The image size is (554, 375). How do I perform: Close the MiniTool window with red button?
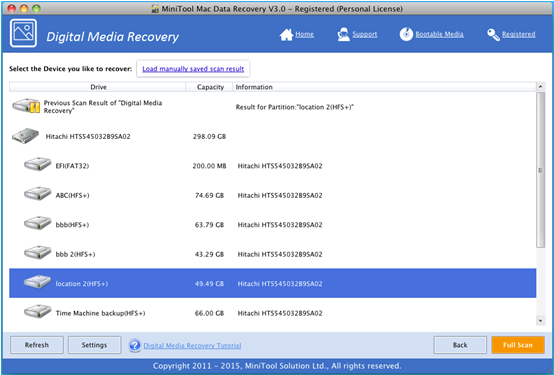point(11,8)
